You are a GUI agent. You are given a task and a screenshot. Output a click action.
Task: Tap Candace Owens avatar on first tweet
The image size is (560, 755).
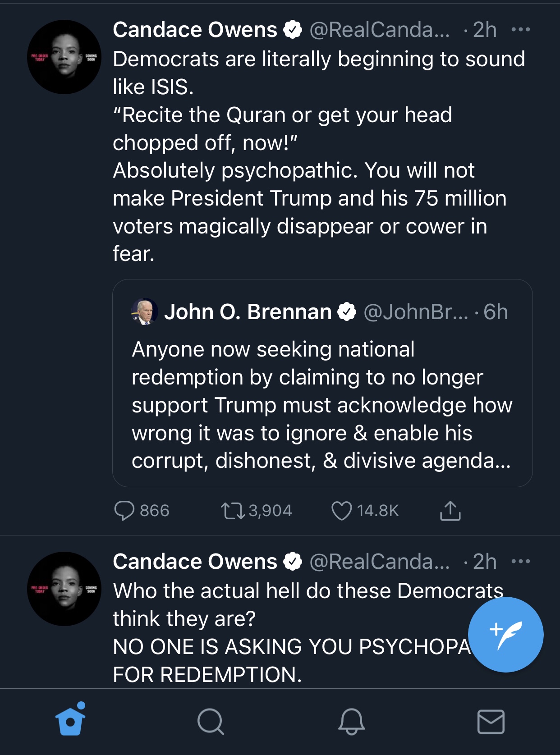pyautogui.click(x=64, y=57)
